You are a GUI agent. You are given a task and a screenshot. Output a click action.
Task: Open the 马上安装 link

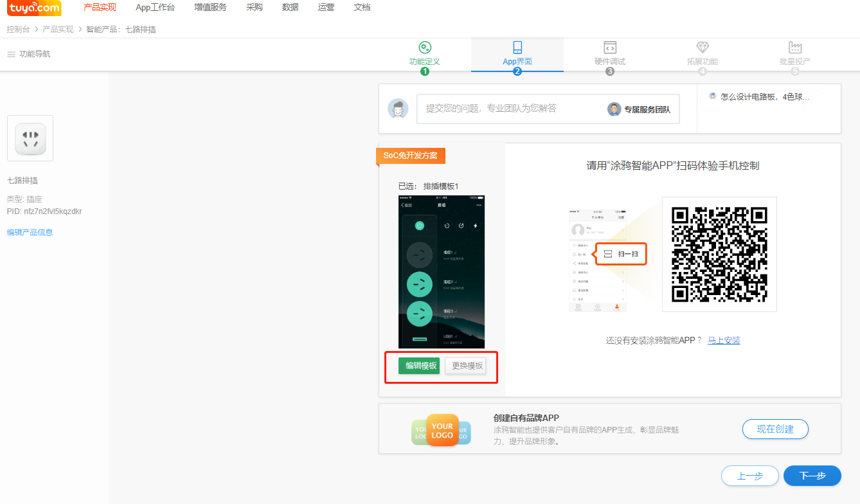[724, 340]
